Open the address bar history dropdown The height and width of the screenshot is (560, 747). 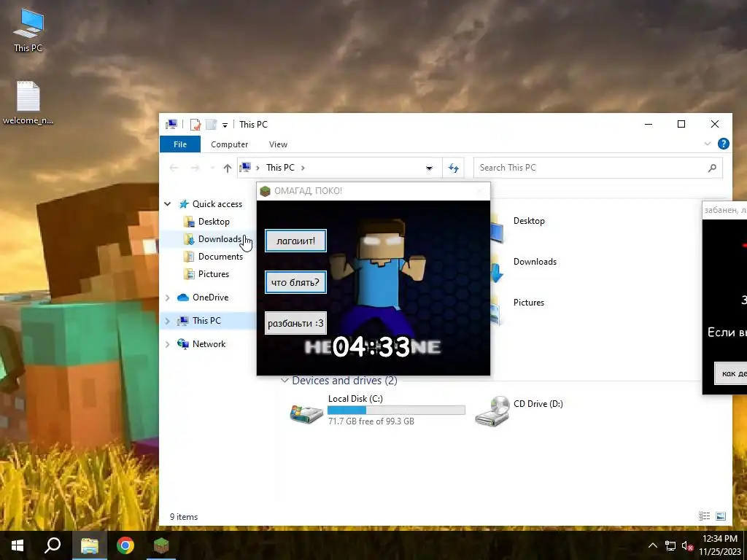click(429, 168)
